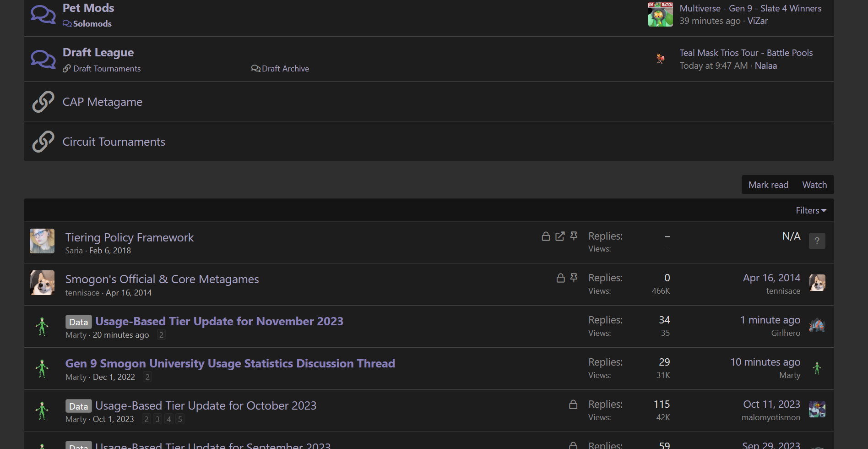Click Saria author name under Tiering Policy Framework
The image size is (868, 449).
(74, 251)
